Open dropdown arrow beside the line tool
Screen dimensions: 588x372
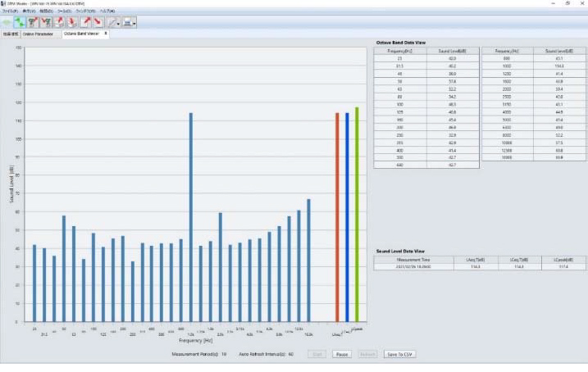coord(118,23)
